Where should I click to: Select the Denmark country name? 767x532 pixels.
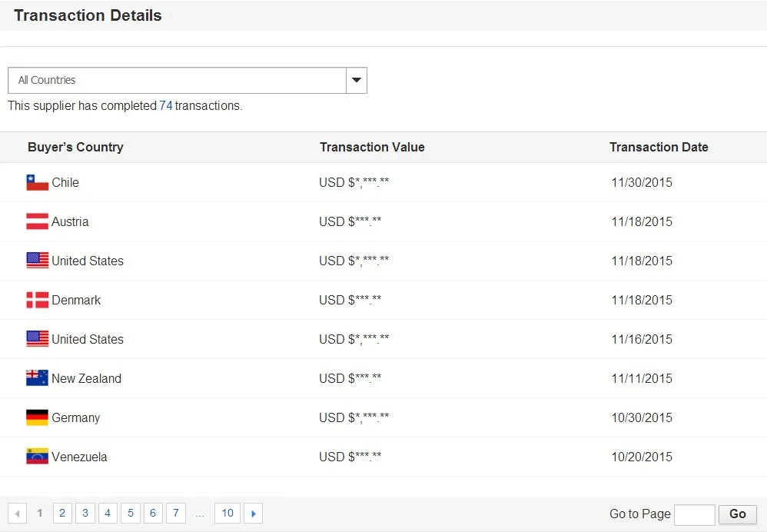click(76, 300)
